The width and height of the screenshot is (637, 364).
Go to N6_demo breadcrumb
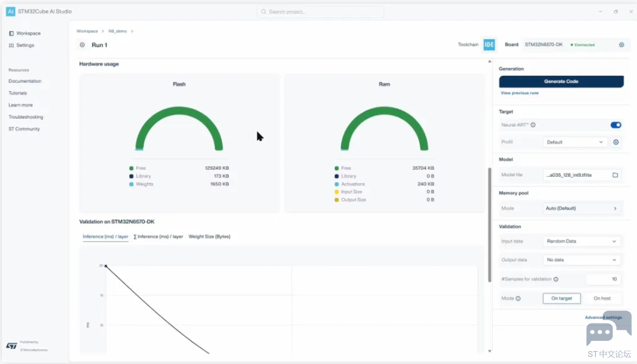click(x=117, y=32)
